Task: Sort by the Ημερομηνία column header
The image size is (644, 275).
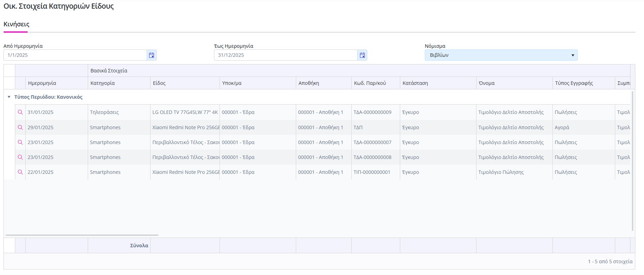Action: click(x=57, y=83)
